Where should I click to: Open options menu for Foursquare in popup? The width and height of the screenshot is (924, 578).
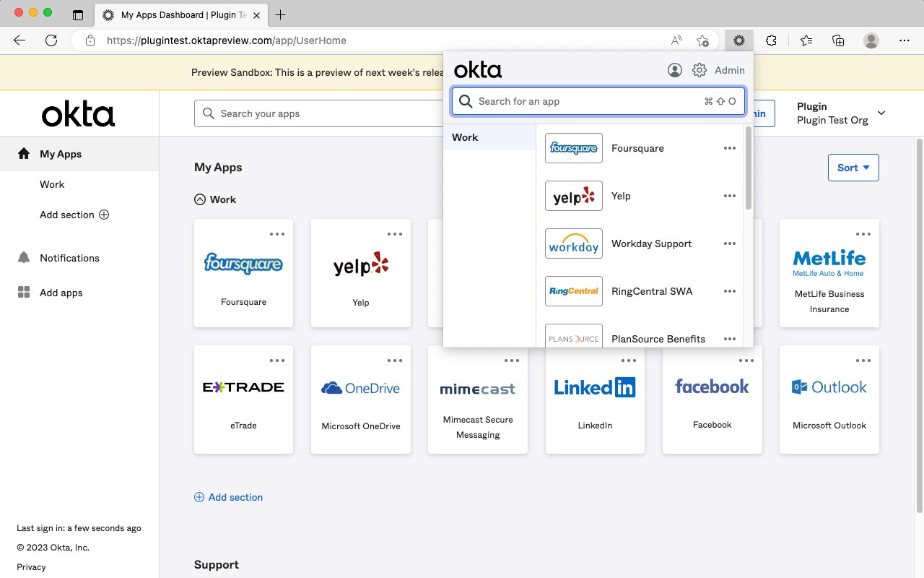point(730,148)
